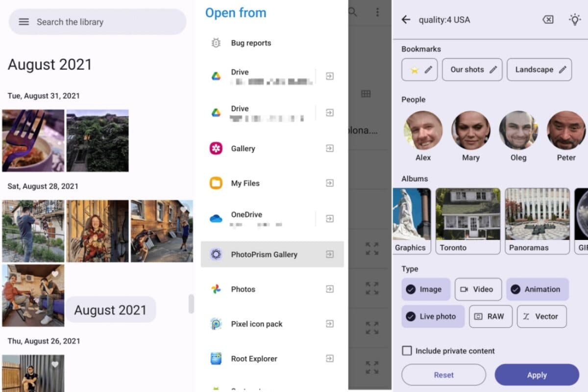Click the Bug reports bug icon
The width and height of the screenshot is (588, 392).
tap(216, 43)
